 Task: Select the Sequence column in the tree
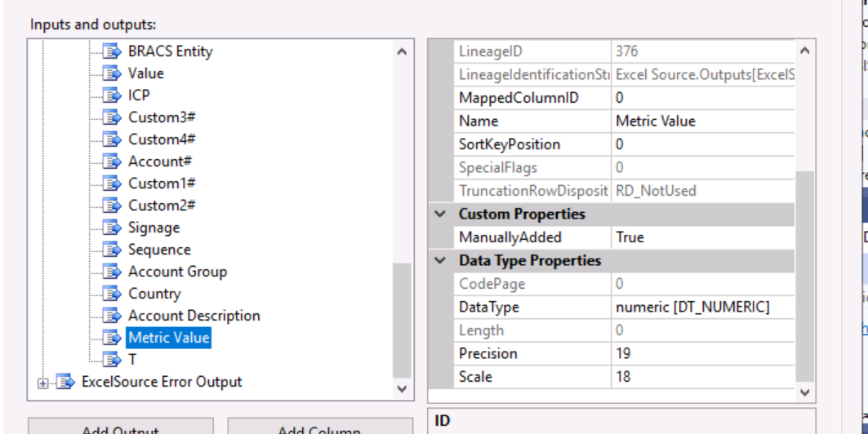click(x=159, y=250)
